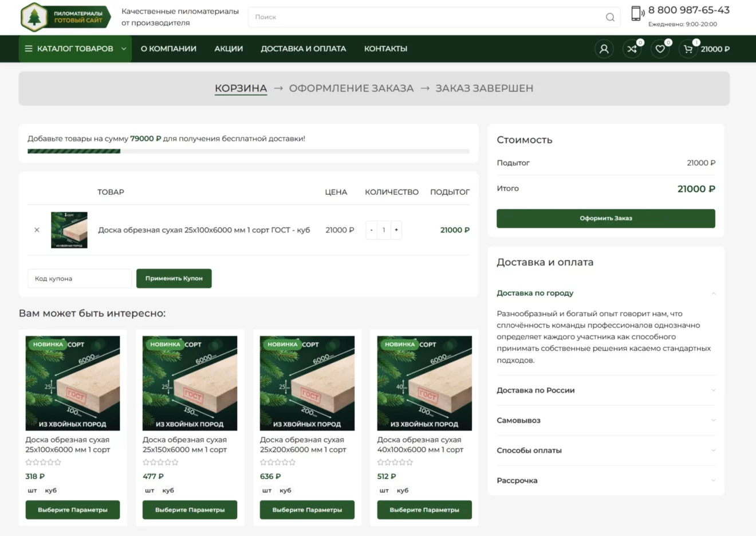Click into the Поиск search field
Viewport: 756px width, 536px height.
point(434,17)
